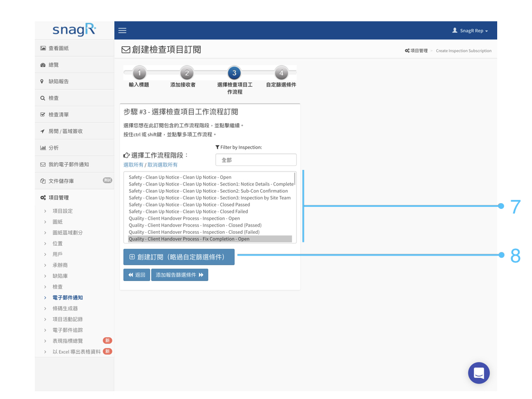Open 項目活動記錄 submenu item
This screenshot has width=532, height=399.
tap(68, 320)
